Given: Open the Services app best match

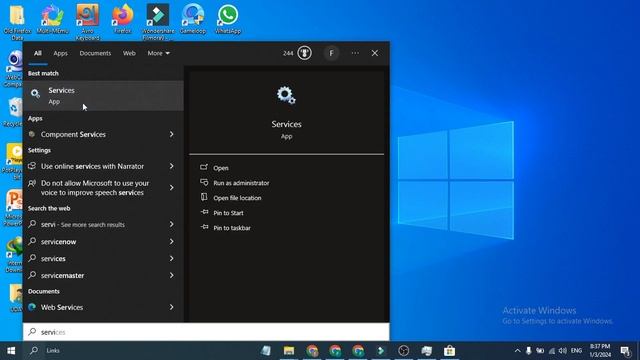Looking at the screenshot, I should coord(103,96).
